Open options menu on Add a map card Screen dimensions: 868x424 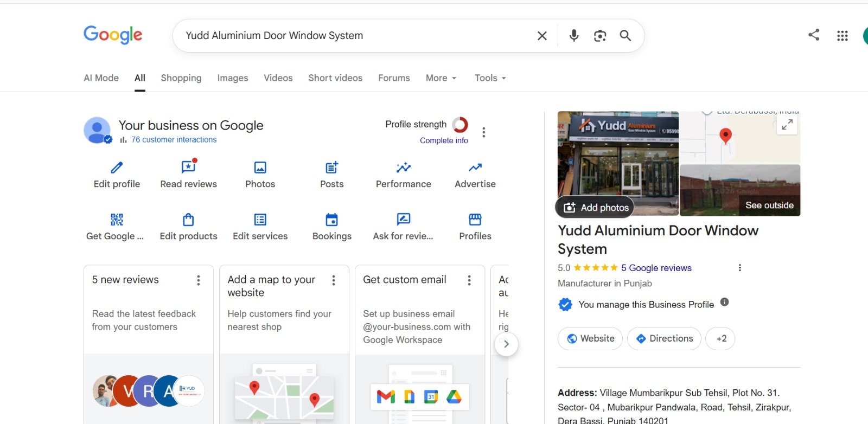click(x=334, y=280)
